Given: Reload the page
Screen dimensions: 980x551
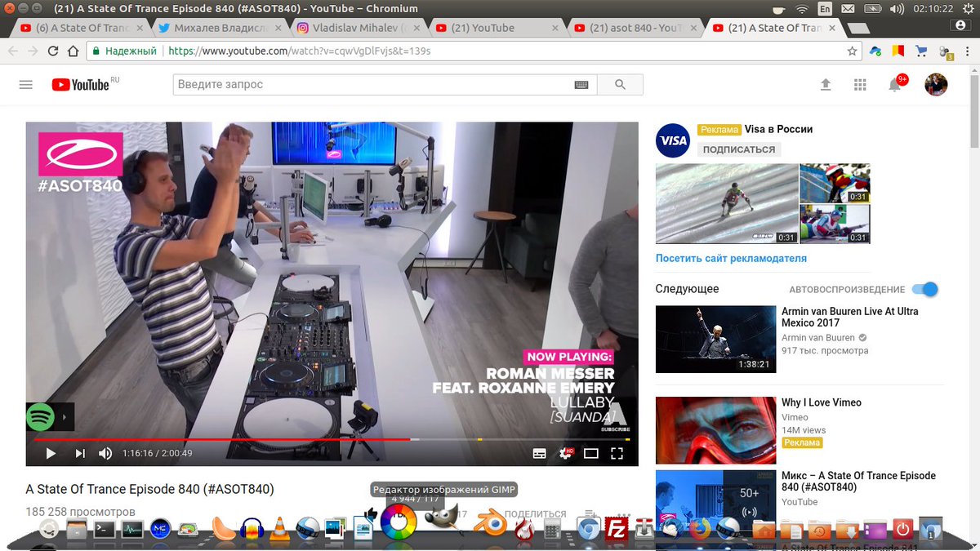Looking at the screenshot, I should (x=53, y=51).
